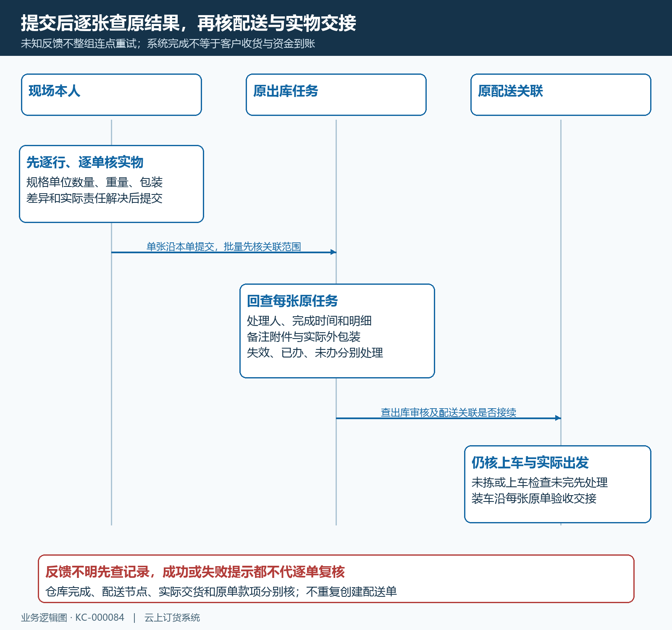Click the 先逐行、逐单核实物 heading

(x=85, y=162)
